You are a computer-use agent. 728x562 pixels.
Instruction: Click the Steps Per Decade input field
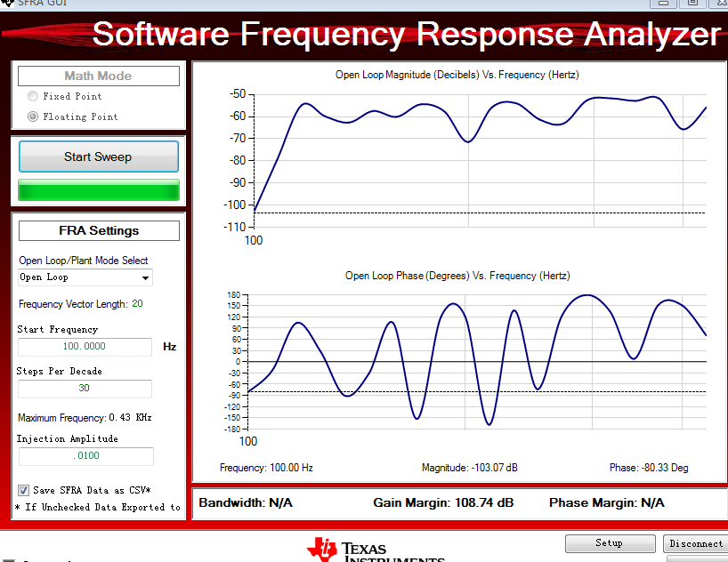pos(85,389)
